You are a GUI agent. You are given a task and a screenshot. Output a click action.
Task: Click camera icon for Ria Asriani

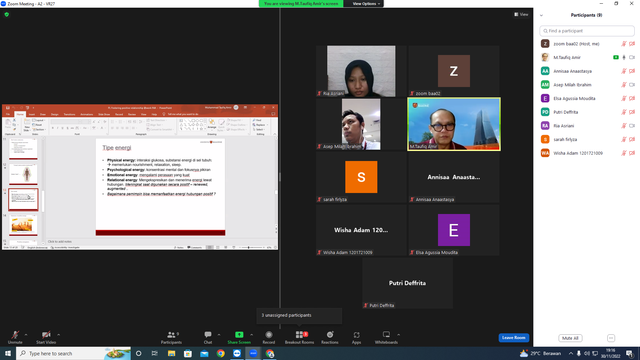coord(632,126)
